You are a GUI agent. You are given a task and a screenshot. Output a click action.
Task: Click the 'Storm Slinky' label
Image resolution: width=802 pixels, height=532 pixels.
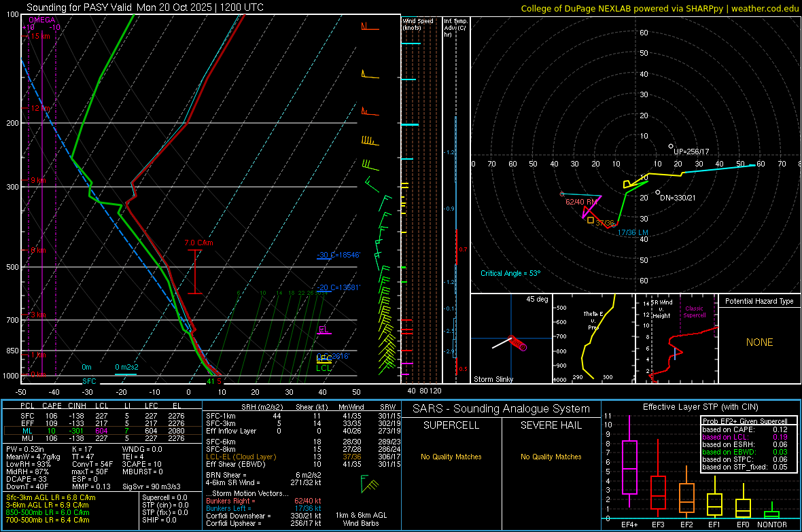(493, 379)
